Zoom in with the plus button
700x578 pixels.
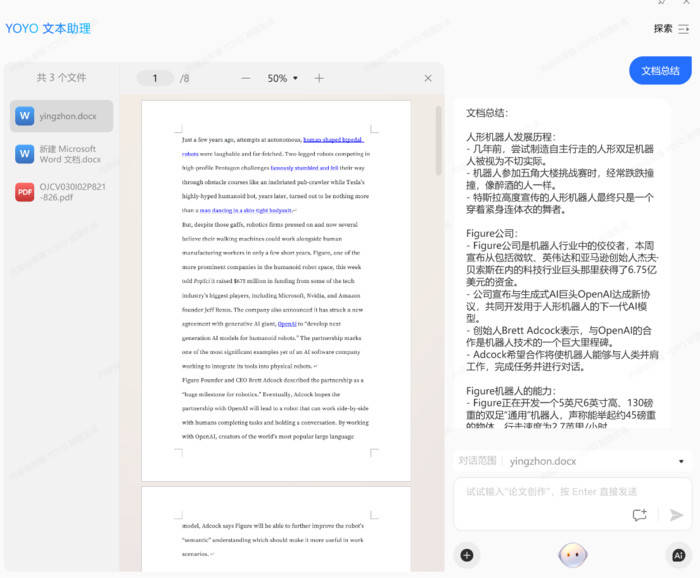click(x=319, y=79)
